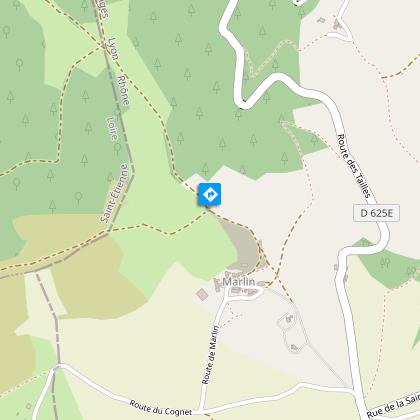The width and height of the screenshot is (420, 420).
Task: Select the square building west of Marlin
Action: pyautogui.click(x=202, y=294)
